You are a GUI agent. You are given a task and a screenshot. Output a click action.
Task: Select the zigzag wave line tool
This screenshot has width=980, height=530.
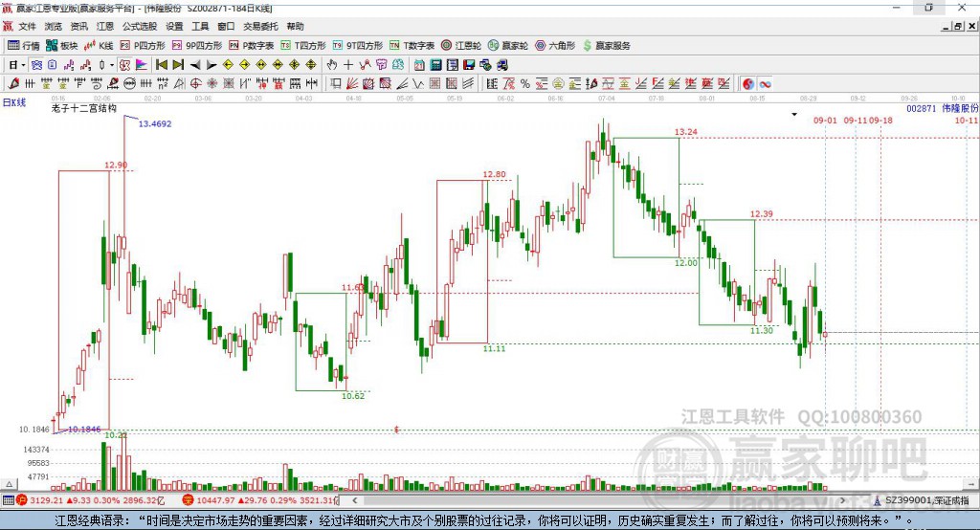click(418, 84)
